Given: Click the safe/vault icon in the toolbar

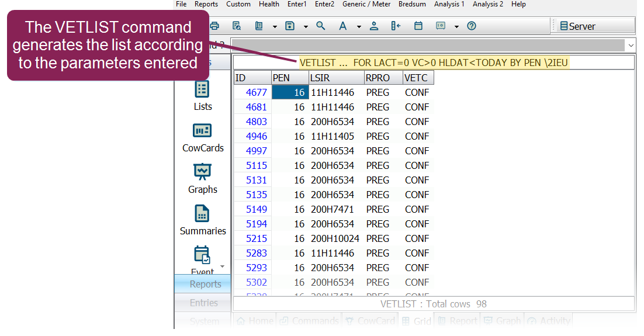Looking at the screenshot, I should 440,26.
